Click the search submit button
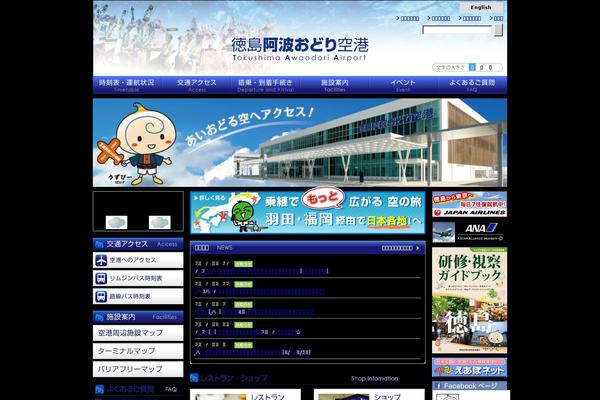 pyautogui.click(x=498, y=30)
